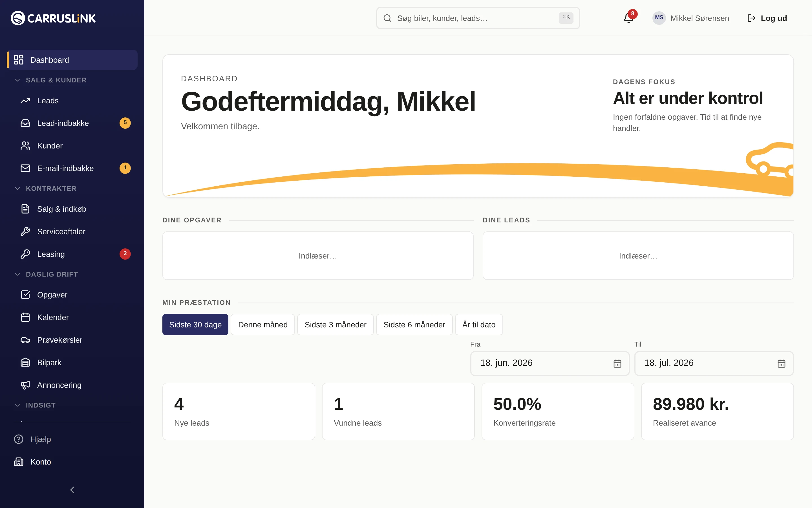The height and width of the screenshot is (508, 812).
Task: Click the Bilpark garage icon
Action: point(25,362)
